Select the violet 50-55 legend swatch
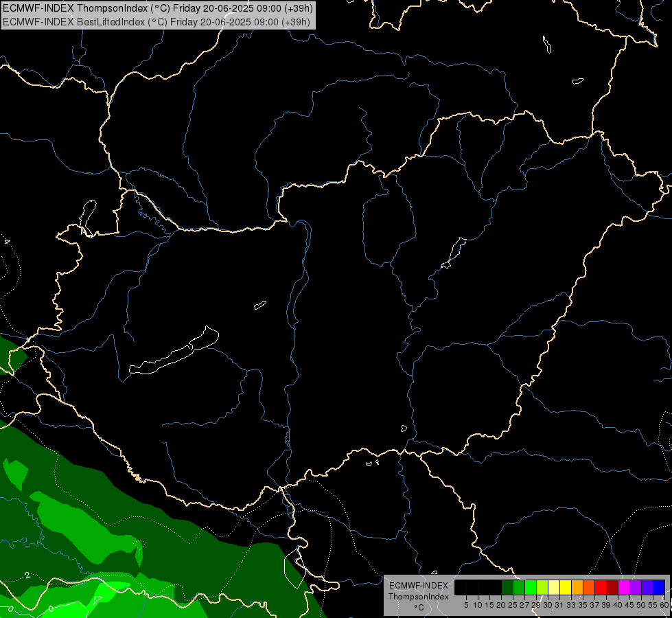The height and width of the screenshot is (618, 672). (647, 587)
